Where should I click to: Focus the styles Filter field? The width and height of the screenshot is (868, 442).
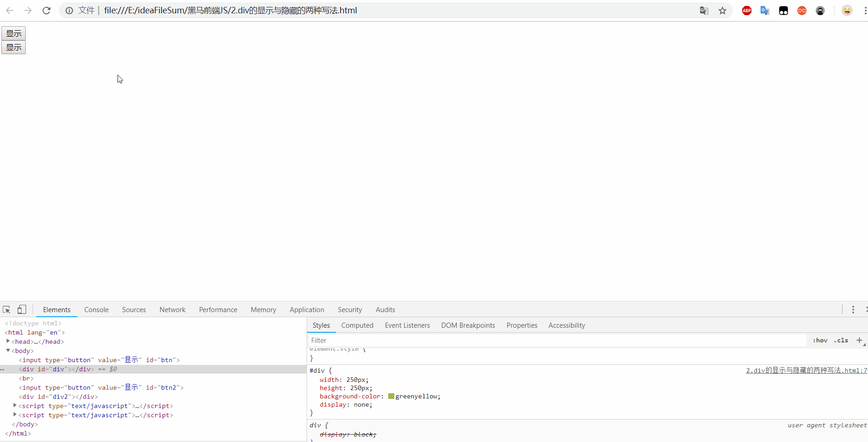pyautogui.click(x=557, y=340)
